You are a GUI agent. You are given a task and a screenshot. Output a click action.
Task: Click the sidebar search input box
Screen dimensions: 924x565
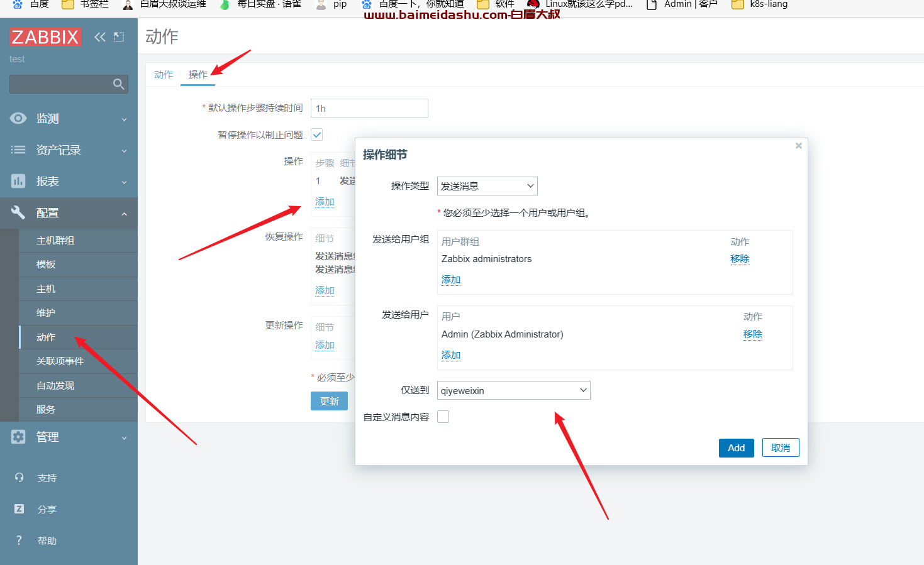click(x=69, y=84)
